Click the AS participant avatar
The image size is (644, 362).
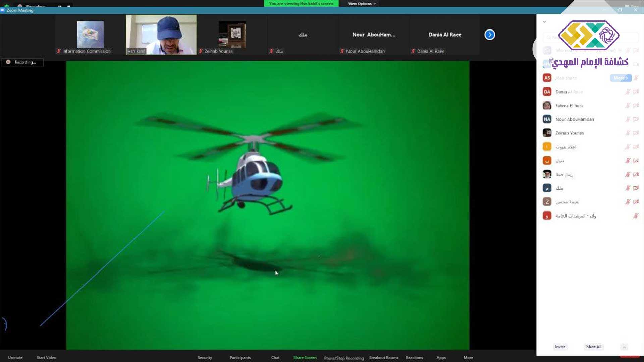pos(547,78)
